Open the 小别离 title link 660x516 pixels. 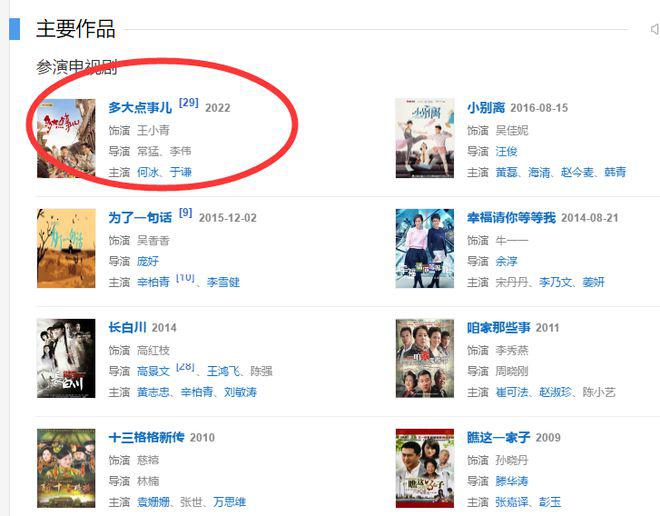tap(486, 108)
